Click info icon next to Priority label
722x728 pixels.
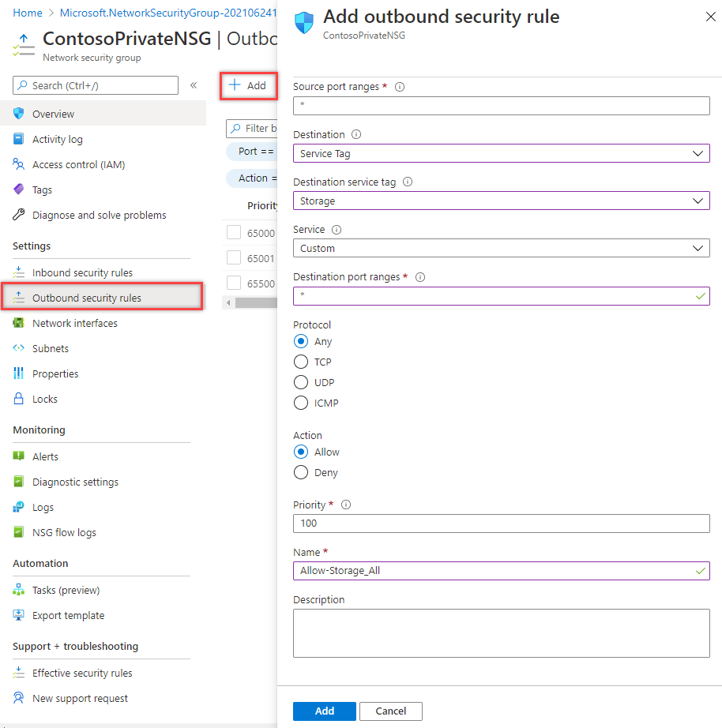(346, 505)
